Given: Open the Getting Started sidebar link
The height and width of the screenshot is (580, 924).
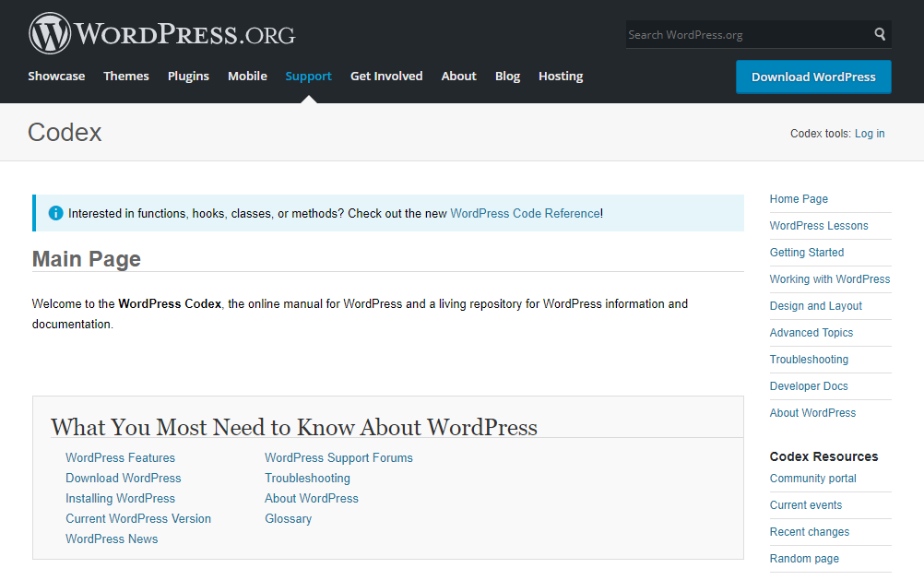Looking at the screenshot, I should pyautogui.click(x=806, y=253).
